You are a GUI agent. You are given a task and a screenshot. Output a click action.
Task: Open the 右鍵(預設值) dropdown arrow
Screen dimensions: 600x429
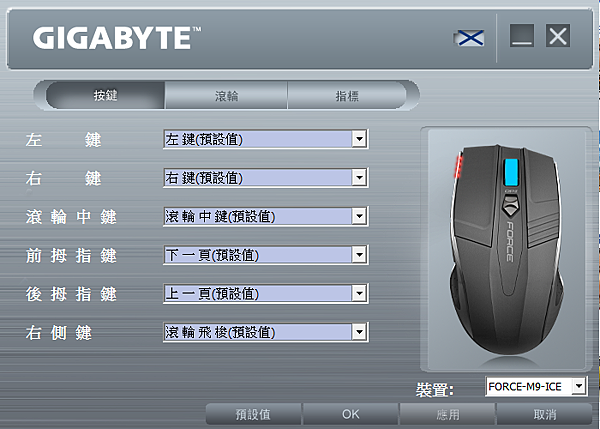point(359,178)
